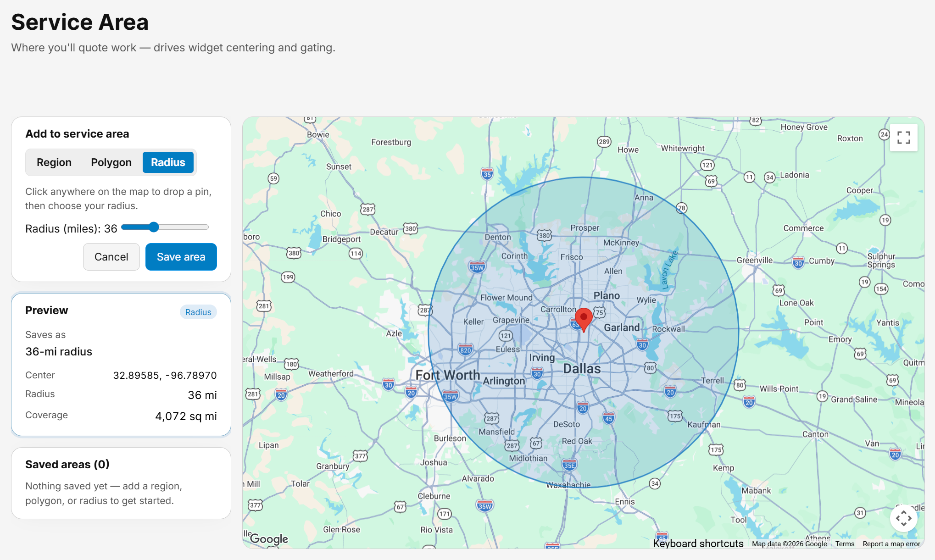Image resolution: width=935 pixels, height=560 pixels.
Task: Click the Radius badge in the Preview card
Action: (x=198, y=312)
